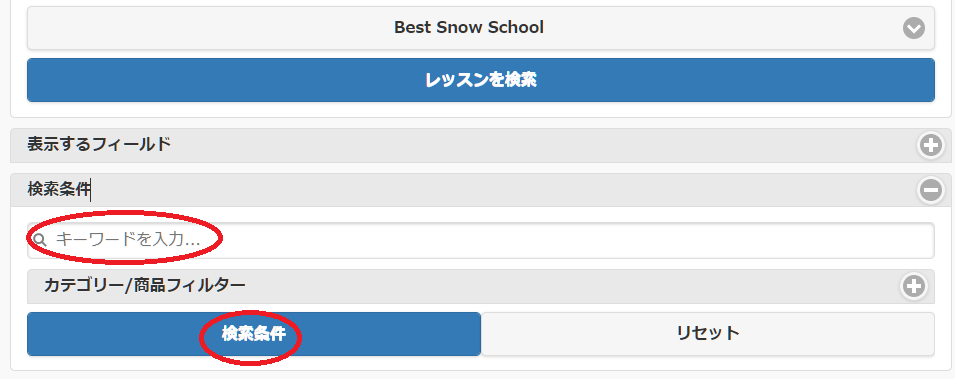Expand the カテゴリー/商品フィルター section
This screenshot has height=379, width=955.
(481, 286)
